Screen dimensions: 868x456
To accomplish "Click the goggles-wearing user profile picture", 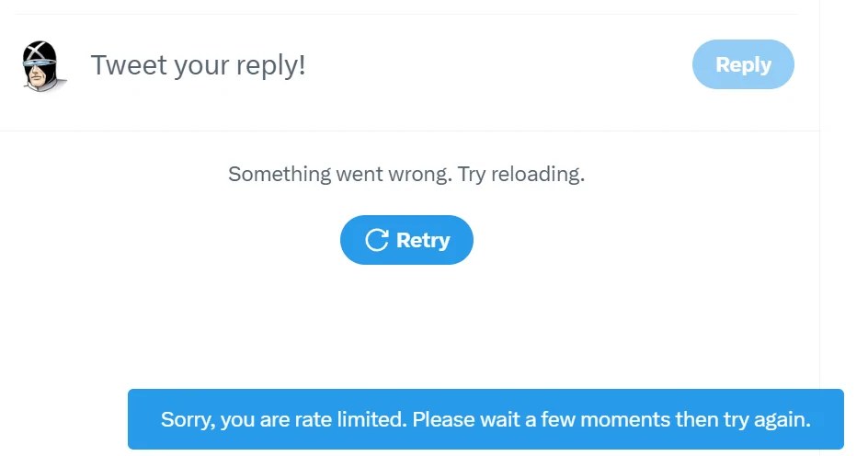I will (42, 65).
